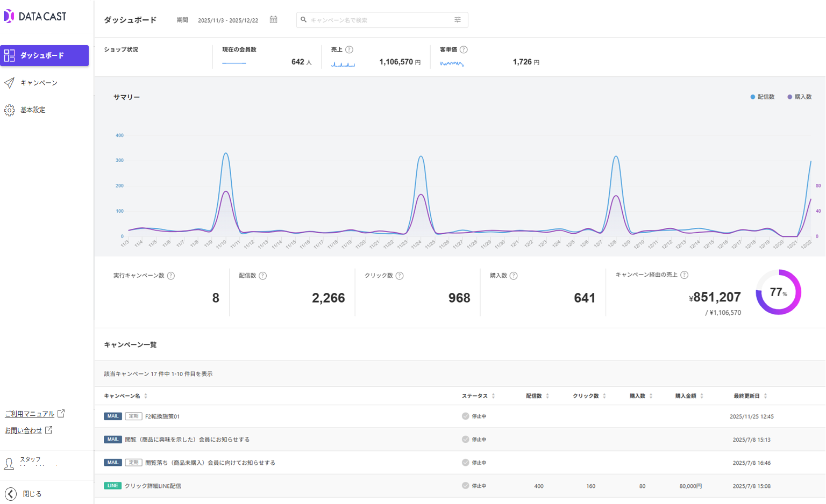Go to 基本設定 in the sidebar
The height and width of the screenshot is (504, 826).
tap(33, 110)
